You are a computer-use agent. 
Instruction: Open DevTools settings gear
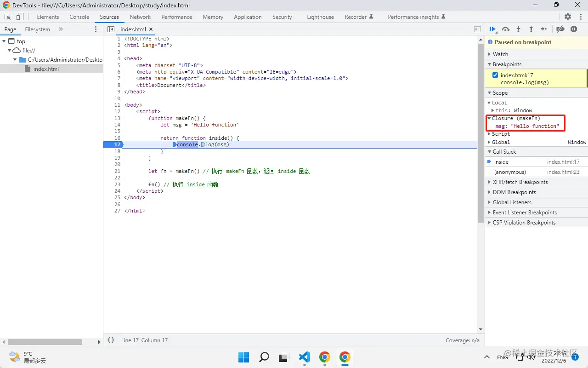coord(568,17)
